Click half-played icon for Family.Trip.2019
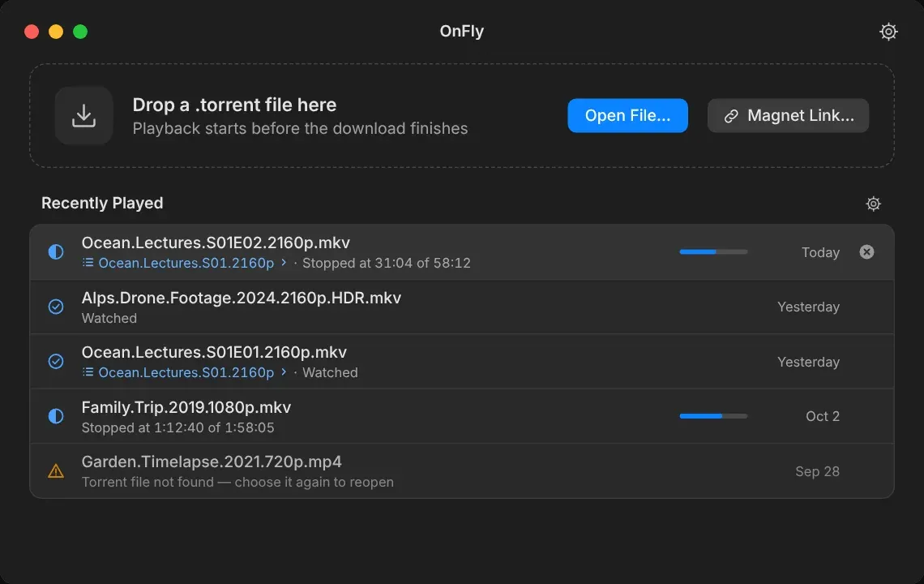The height and width of the screenshot is (584, 924). pos(56,416)
